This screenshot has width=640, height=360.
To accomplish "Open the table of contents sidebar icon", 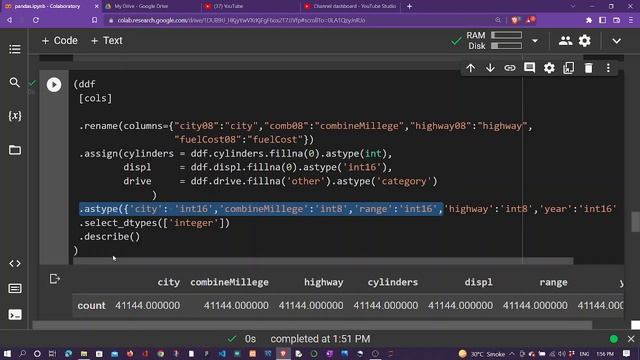I will pos(15,49).
